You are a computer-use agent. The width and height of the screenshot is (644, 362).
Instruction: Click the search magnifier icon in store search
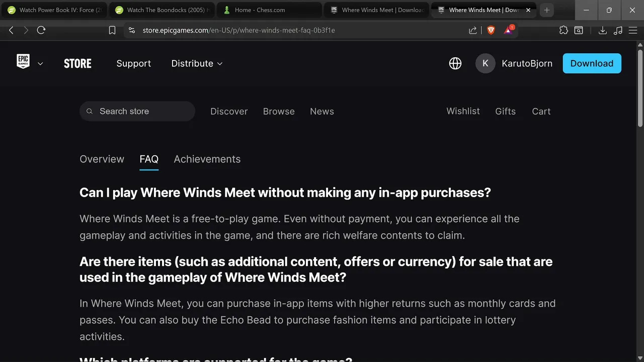point(90,111)
